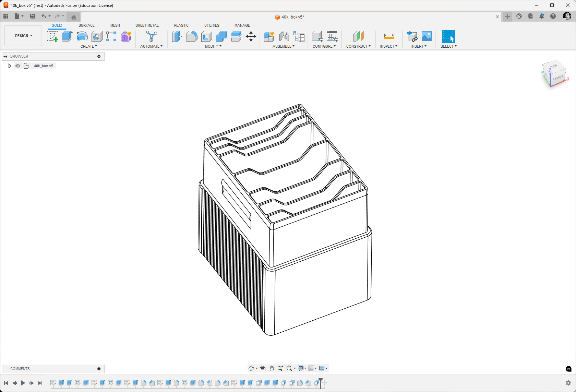Switch to the Surface tab
The width and height of the screenshot is (576, 392).
[86, 25]
